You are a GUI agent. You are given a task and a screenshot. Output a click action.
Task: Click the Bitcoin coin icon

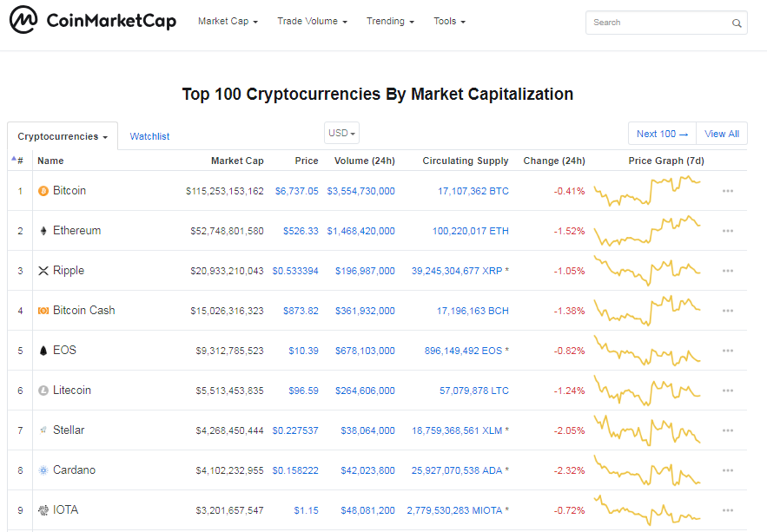pyautogui.click(x=43, y=191)
